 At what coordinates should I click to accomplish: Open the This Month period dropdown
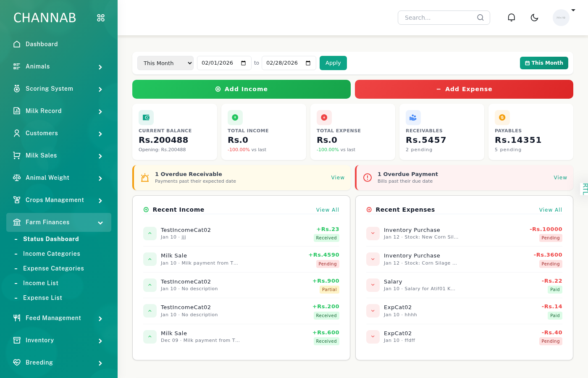coord(165,63)
